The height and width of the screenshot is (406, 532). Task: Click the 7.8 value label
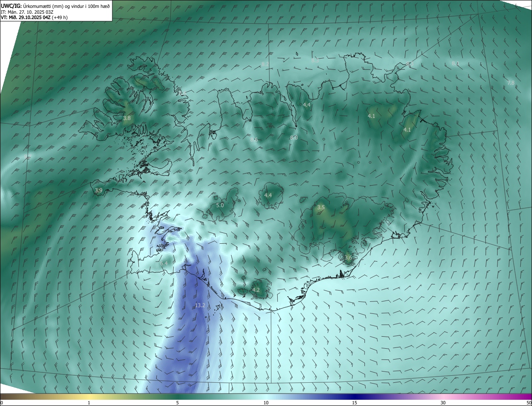point(511,83)
